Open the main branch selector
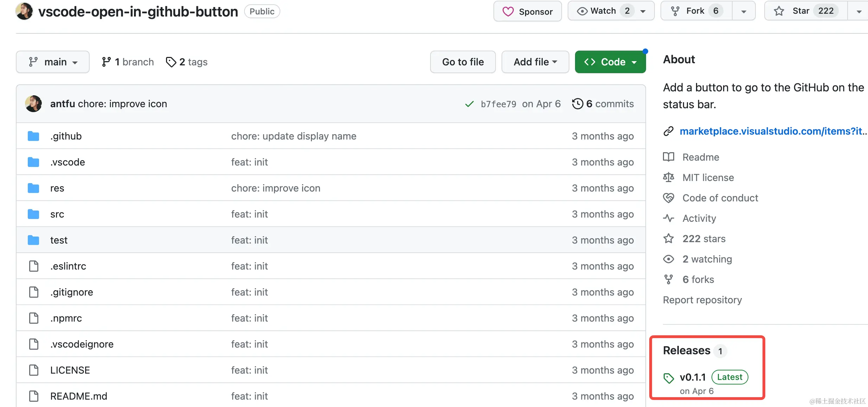This screenshot has width=868, height=407. pyautogui.click(x=53, y=62)
